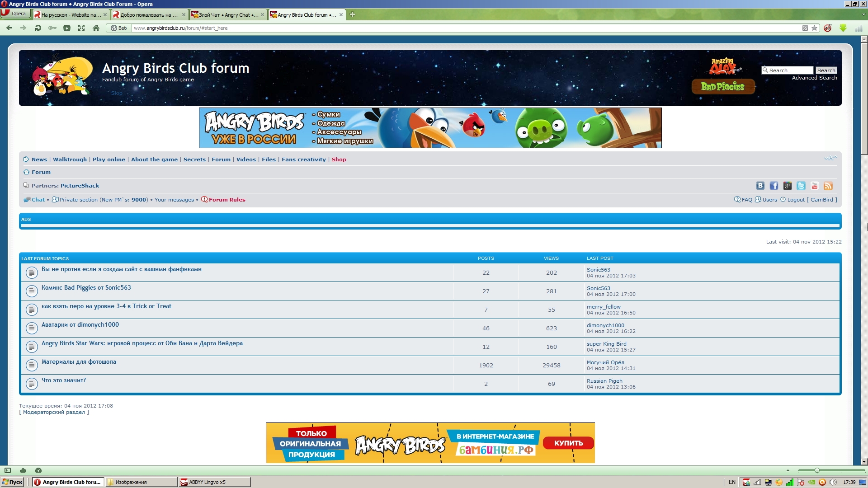
Task: Adjust the Opera zoom slider
Action: click(x=816, y=470)
